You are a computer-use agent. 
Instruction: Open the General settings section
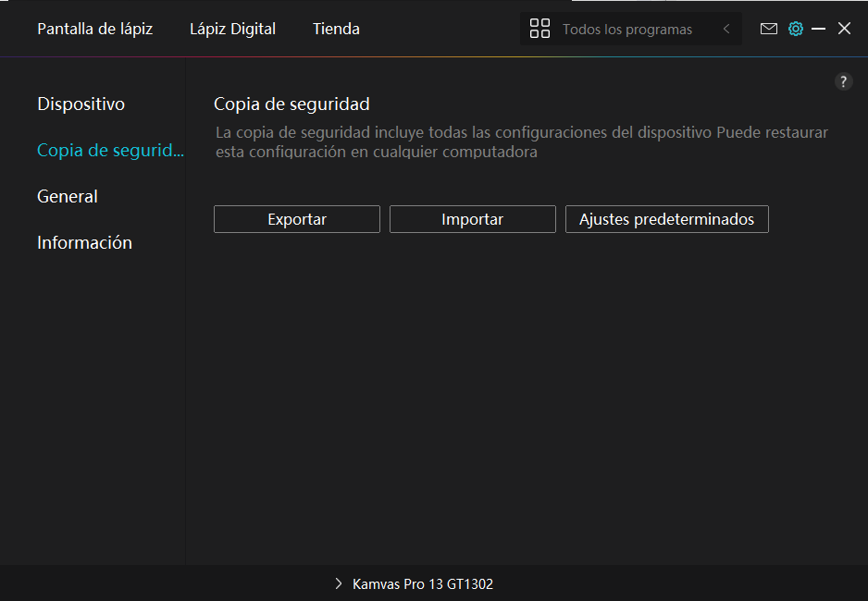pos(68,196)
